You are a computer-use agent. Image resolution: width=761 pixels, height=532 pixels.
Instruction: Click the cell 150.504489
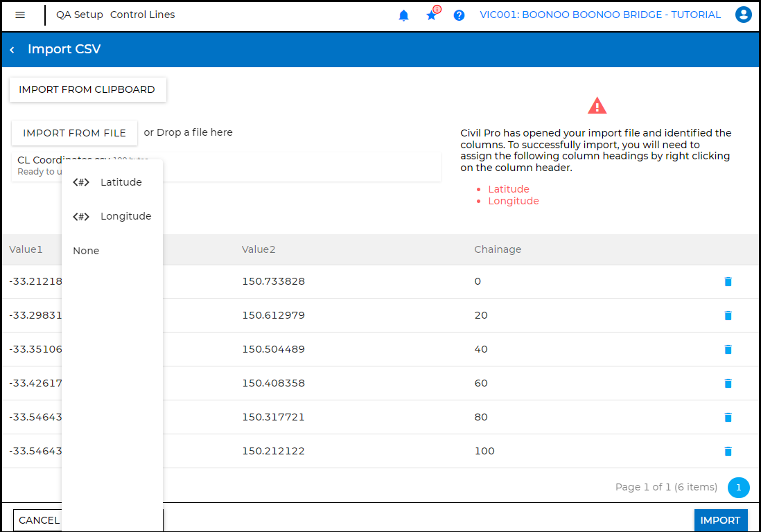coord(273,349)
